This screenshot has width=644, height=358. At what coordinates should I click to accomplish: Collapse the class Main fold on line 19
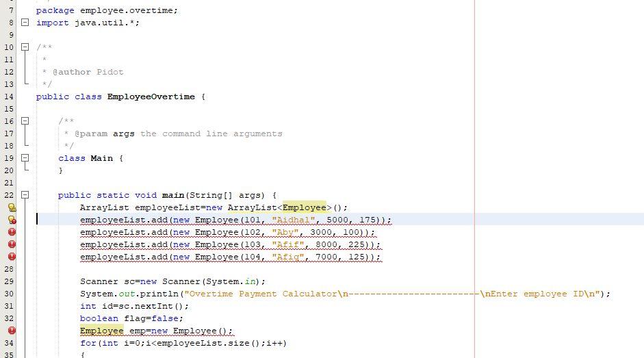click(25, 158)
